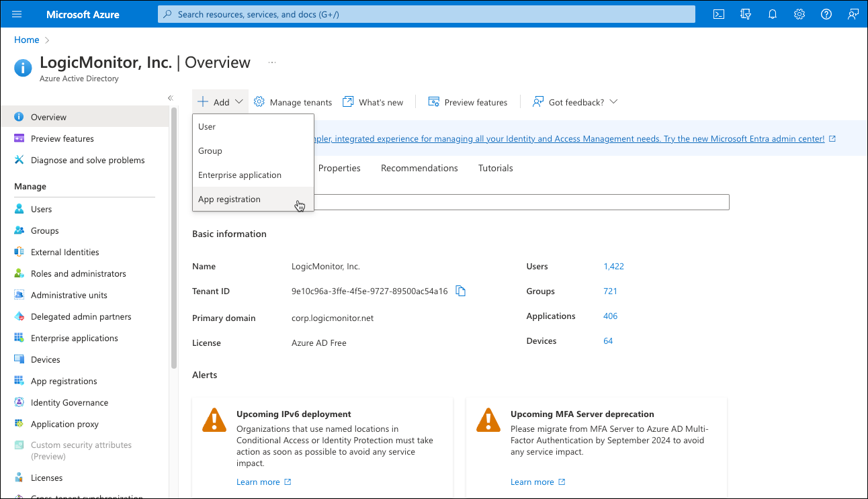Screen dimensions: 868x499
Task: Click What's new in the toolbar
Action: pyautogui.click(x=373, y=102)
